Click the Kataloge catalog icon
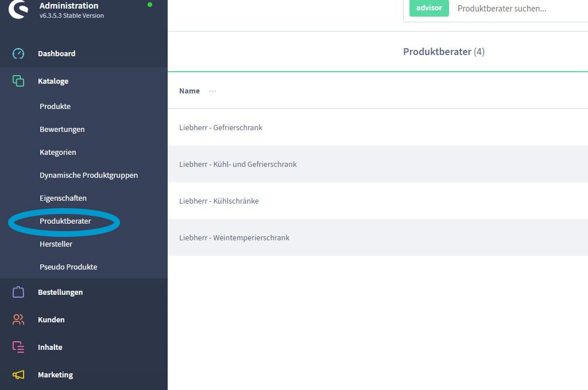This screenshot has height=390, width=588. pos(18,81)
